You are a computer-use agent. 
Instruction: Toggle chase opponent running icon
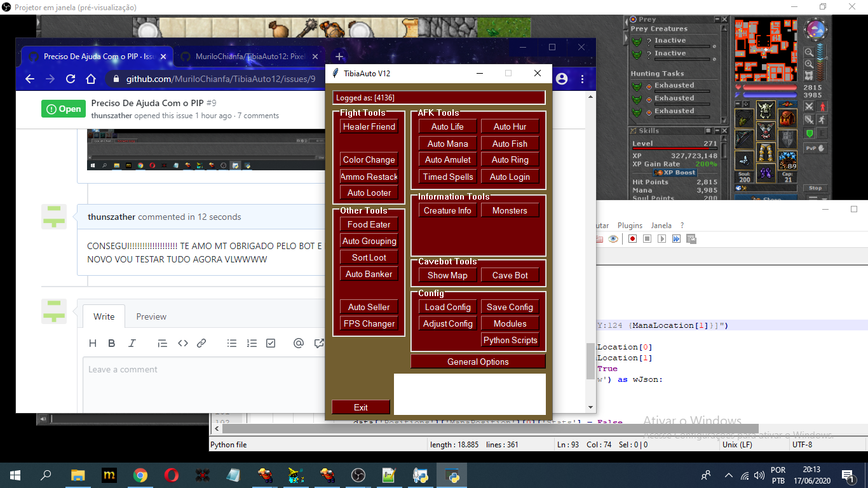point(822,119)
